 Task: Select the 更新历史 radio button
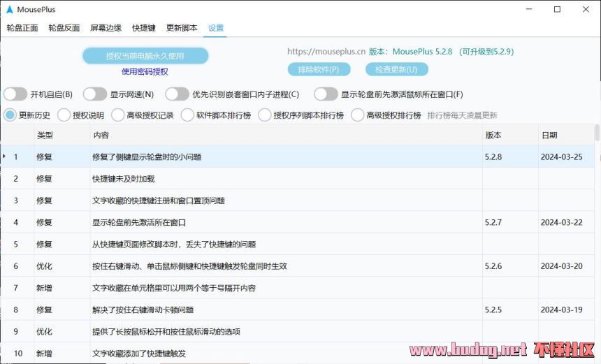click(x=10, y=115)
